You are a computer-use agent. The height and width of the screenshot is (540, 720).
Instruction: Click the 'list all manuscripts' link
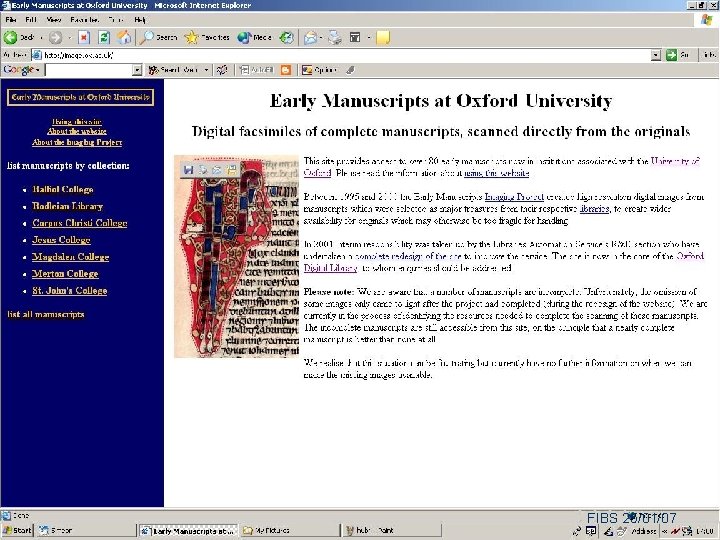[x=46, y=315]
